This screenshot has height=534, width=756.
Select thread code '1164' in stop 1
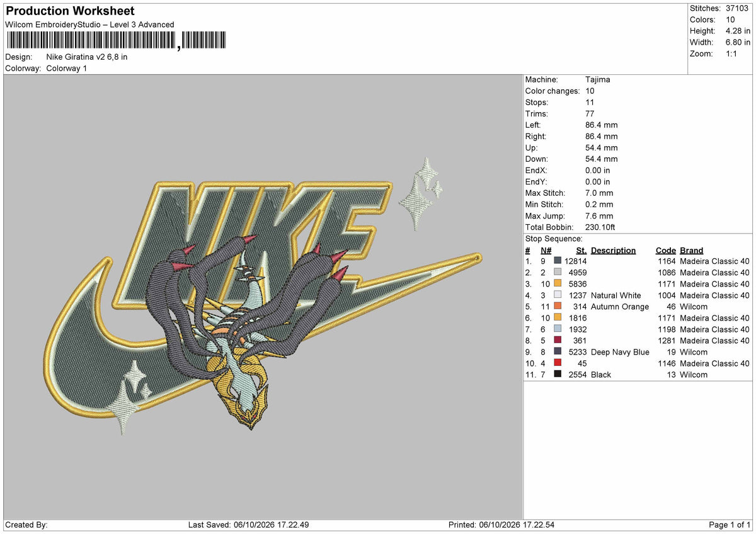click(x=667, y=261)
